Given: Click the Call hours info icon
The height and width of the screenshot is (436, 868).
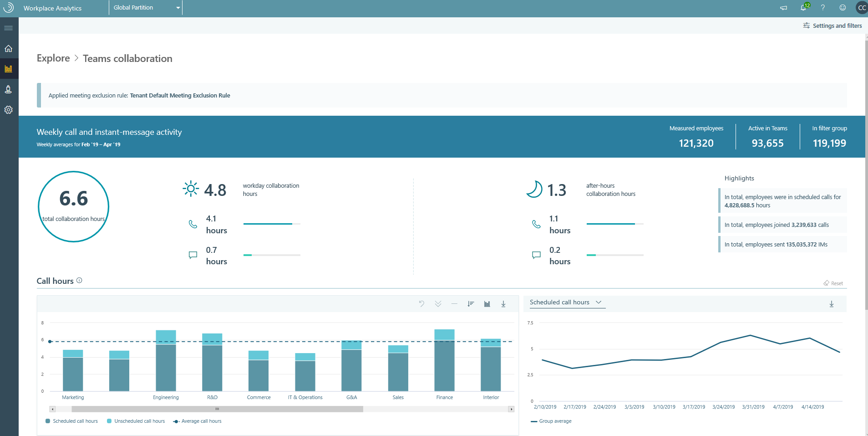Looking at the screenshot, I should 79,280.
